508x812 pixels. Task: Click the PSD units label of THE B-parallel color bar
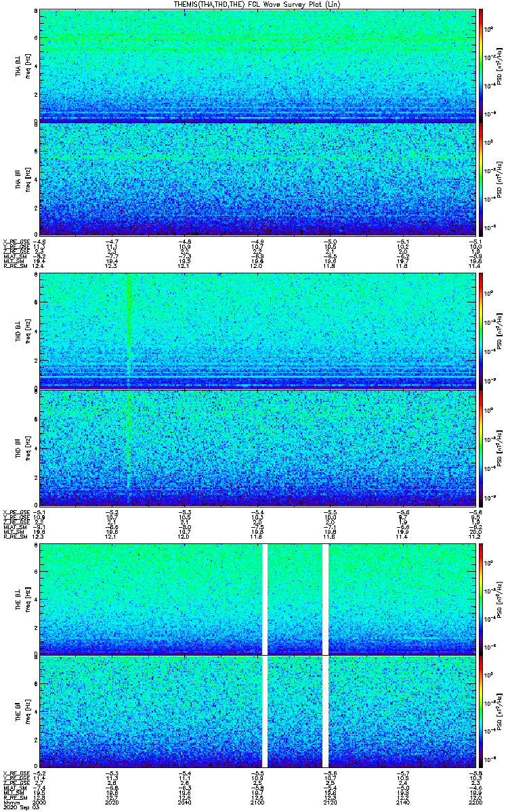point(500,711)
